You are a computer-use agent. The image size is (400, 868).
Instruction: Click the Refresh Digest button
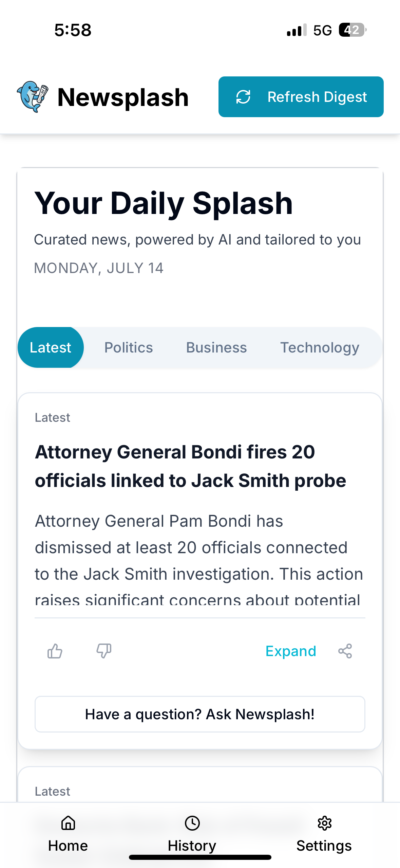[x=301, y=97]
